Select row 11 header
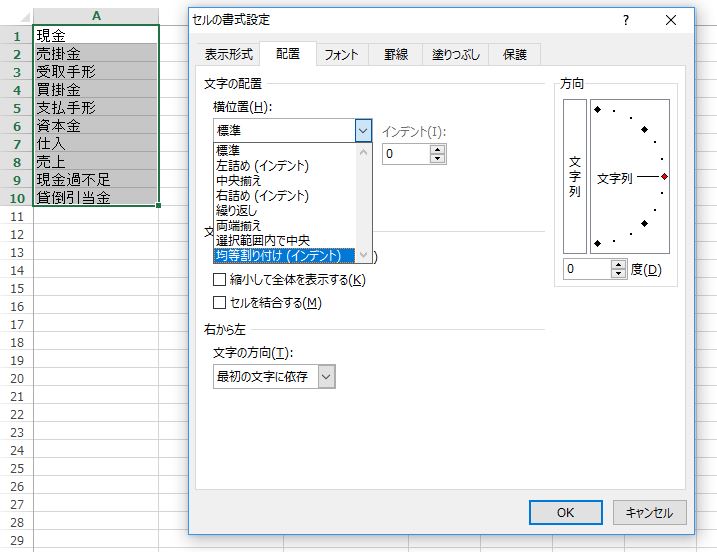 [16, 216]
